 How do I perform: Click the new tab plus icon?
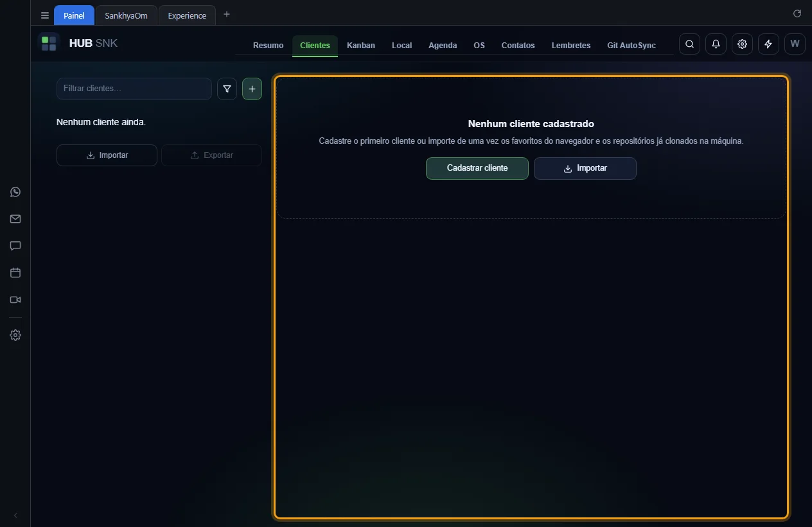tap(226, 14)
